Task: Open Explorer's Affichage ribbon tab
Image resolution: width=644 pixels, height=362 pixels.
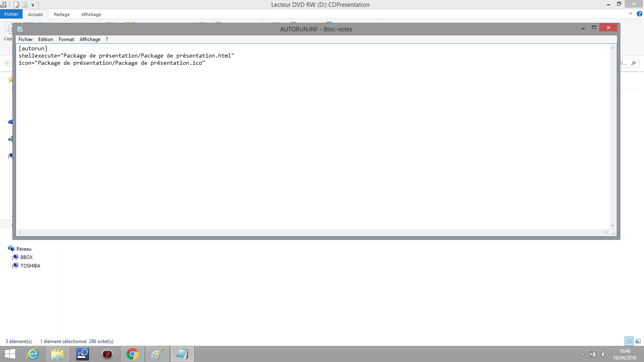Action: coord(91,14)
